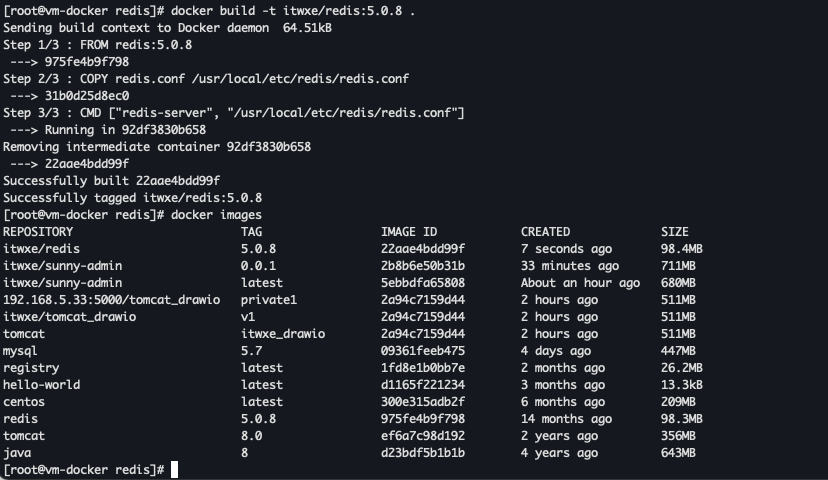Viewport: 828px width, 480px height.
Task: Click image ID d23bdf5b1b1b of java
Action: (x=423, y=453)
